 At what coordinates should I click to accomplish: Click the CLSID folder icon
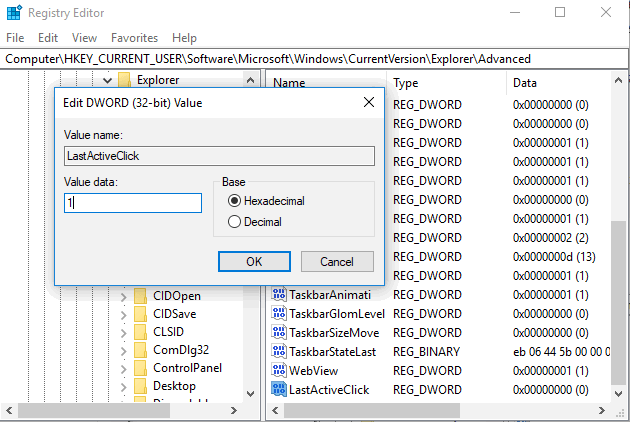(140, 332)
